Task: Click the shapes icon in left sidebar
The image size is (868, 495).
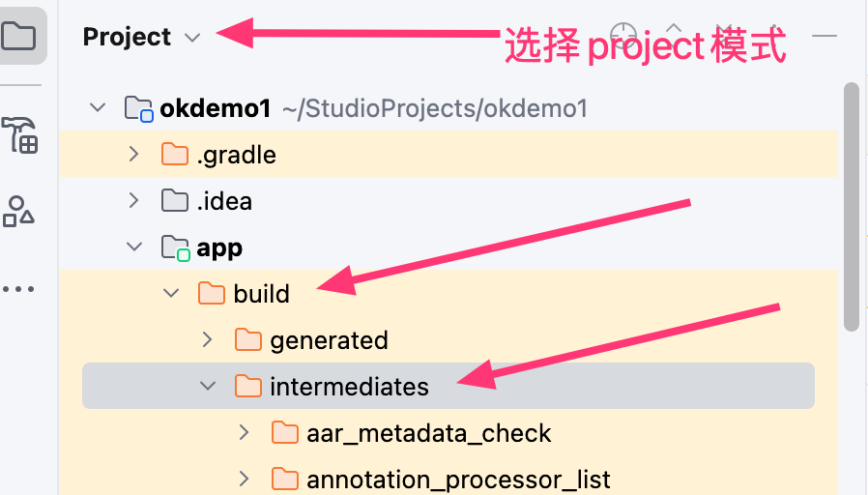Action: click(19, 211)
